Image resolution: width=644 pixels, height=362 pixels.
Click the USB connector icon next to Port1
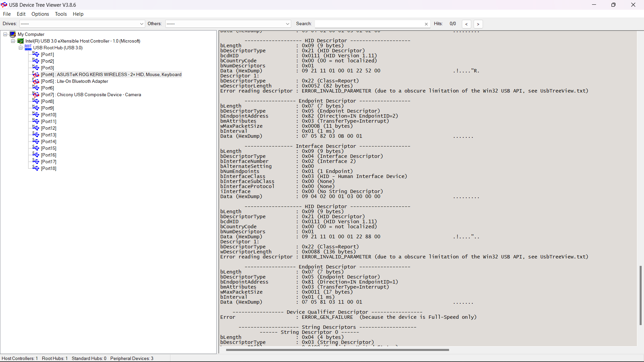(36, 54)
